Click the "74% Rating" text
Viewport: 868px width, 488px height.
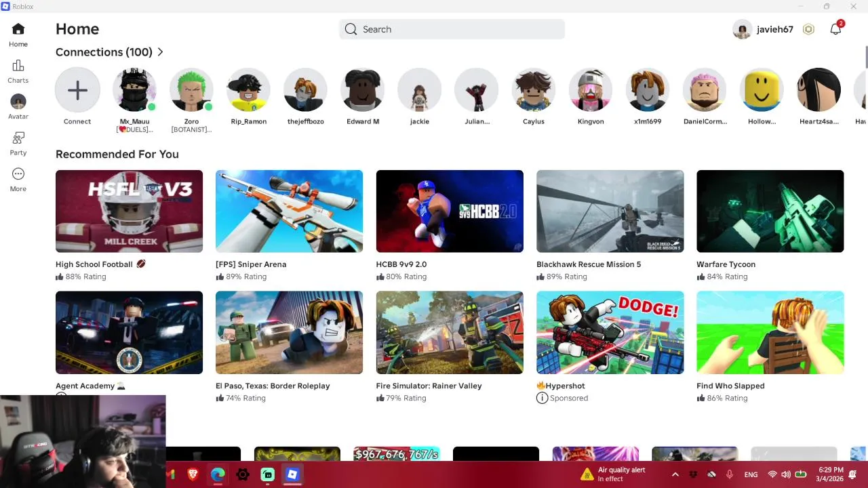point(245,398)
